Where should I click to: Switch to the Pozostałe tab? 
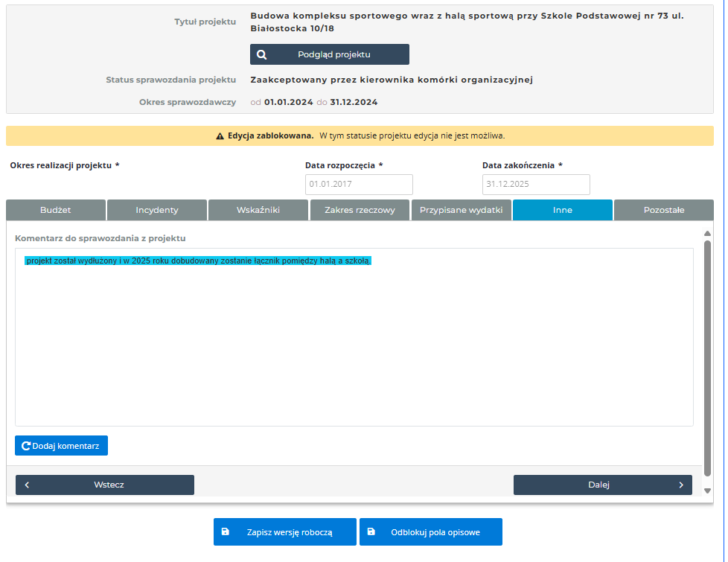pyautogui.click(x=664, y=210)
